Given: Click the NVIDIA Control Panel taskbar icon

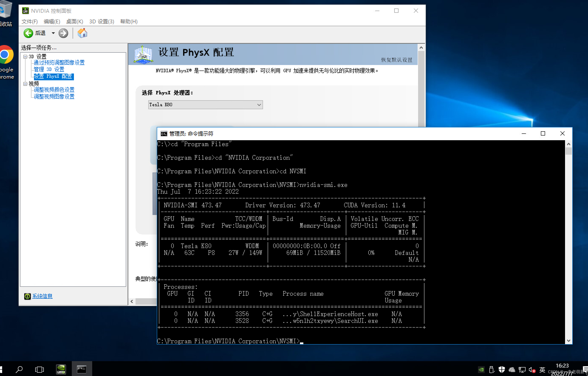Looking at the screenshot, I should point(61,369).
